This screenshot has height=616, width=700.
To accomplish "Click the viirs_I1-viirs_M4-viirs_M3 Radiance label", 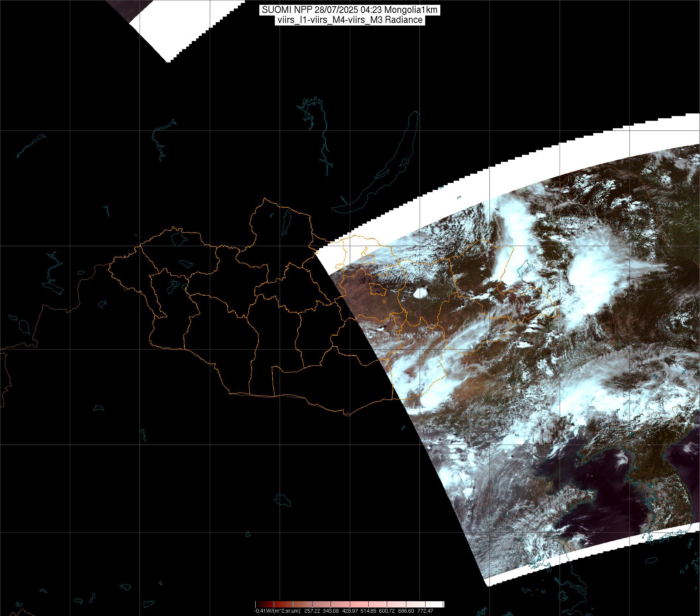I will tap(349, 20).
